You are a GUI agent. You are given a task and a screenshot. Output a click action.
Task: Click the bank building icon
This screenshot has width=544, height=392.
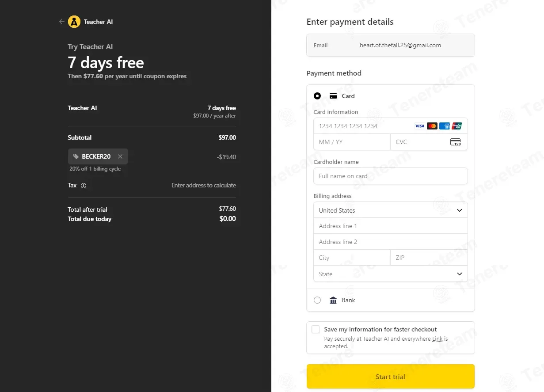333,300
